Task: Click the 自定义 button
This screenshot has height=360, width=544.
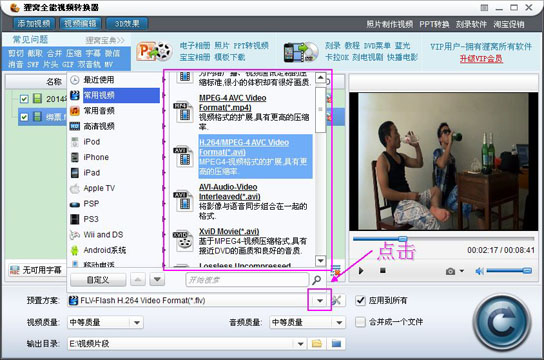Action: [98, 280]
